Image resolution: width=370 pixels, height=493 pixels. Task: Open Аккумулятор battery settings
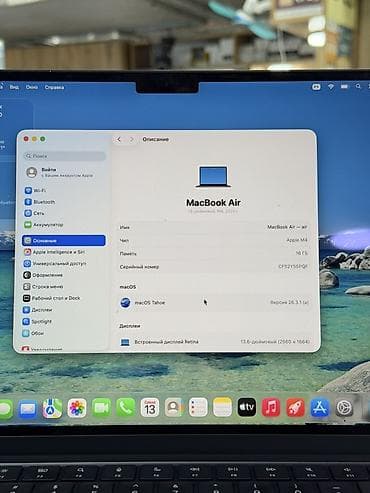43,225
